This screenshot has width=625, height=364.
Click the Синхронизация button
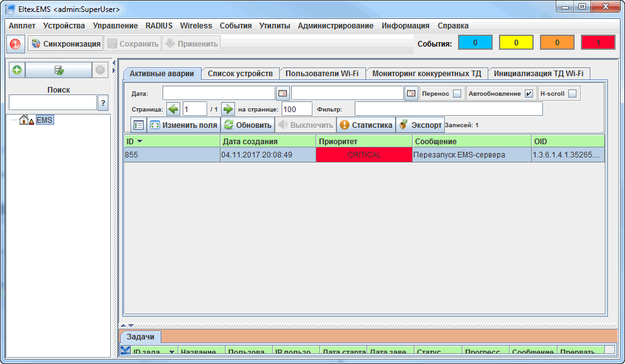pos(66,44)
